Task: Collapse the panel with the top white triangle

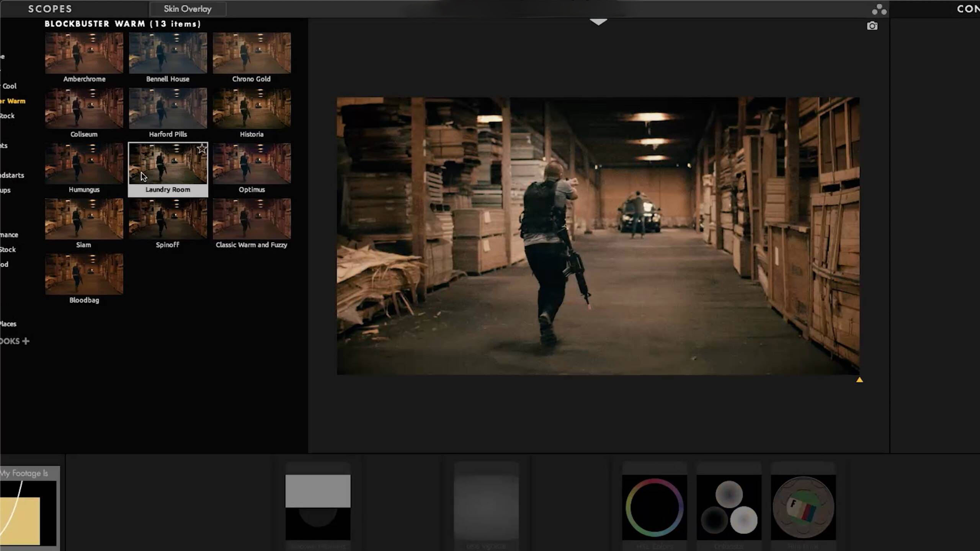Action: (598, 22)
